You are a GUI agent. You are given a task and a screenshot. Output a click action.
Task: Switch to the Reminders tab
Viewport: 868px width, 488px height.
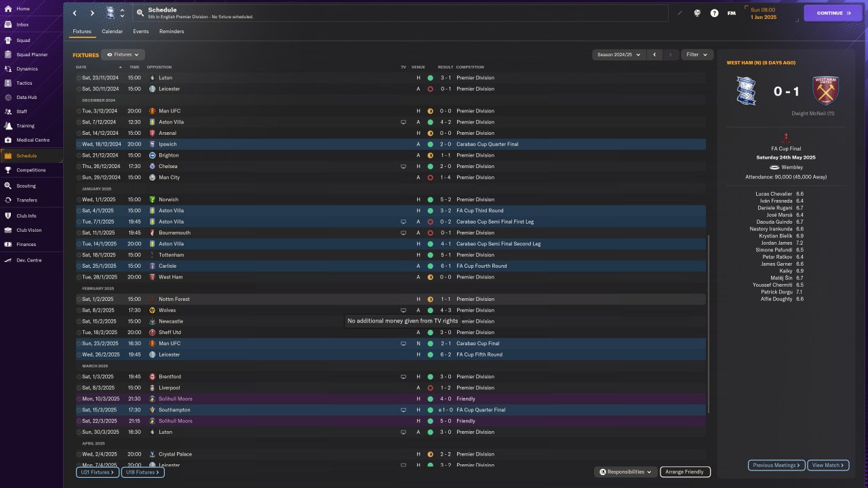pyautogui.click(x=172, y=31)
